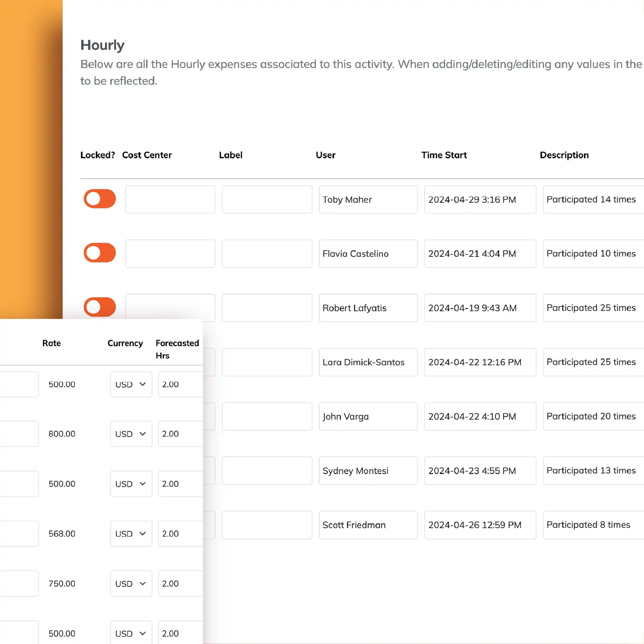This screenshot has width=644, height=644.
Task: Select the Label field in John Varga's row
Action: pyautogui.click(x=267, y=416)
